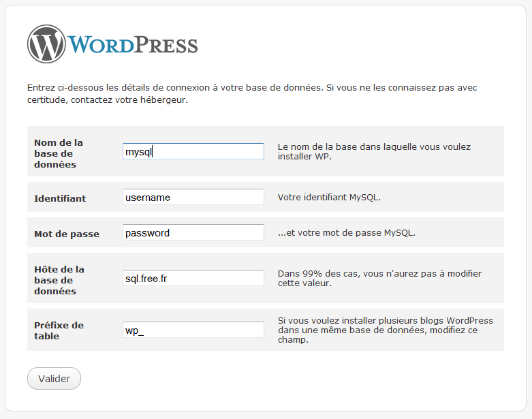Click 'Le nom de la base dans laquelle' description

pos(374,151)
